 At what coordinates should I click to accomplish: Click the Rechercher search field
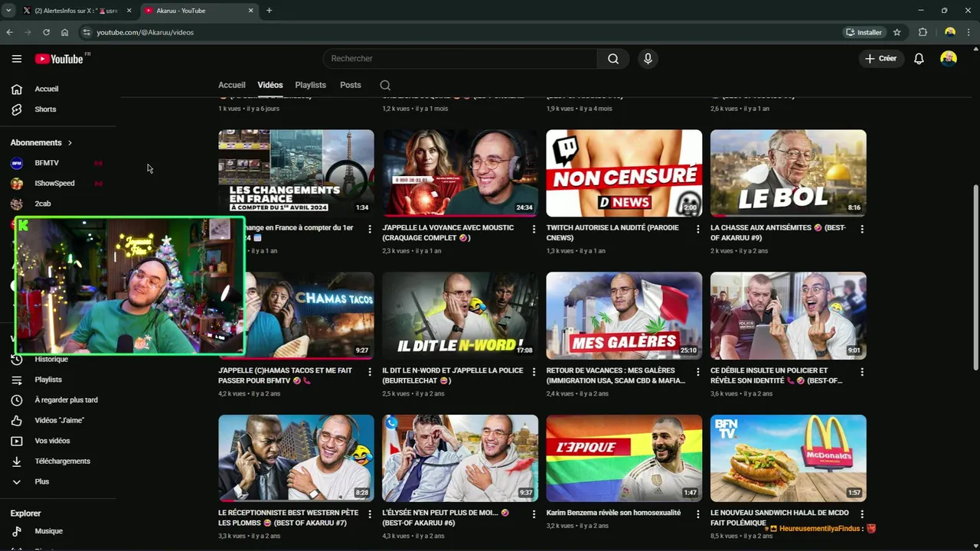point(460,59)
